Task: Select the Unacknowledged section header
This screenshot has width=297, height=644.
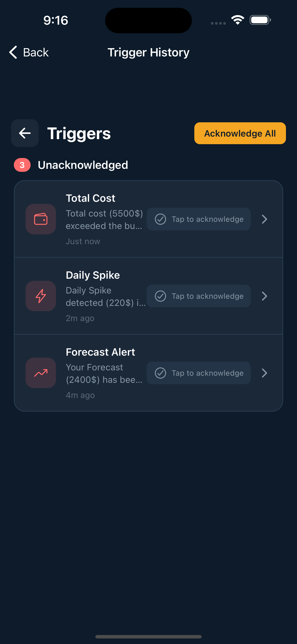Action: [x=83, y=165]
